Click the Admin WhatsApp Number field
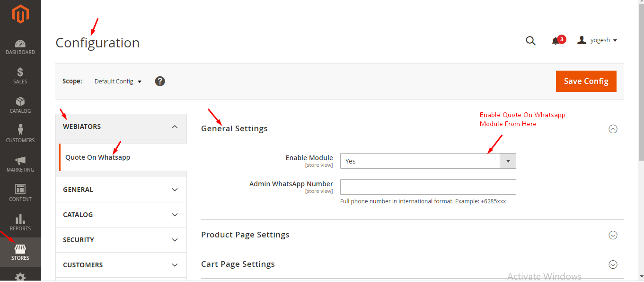Viewport: 644px width, 282px height. point(428,187)
